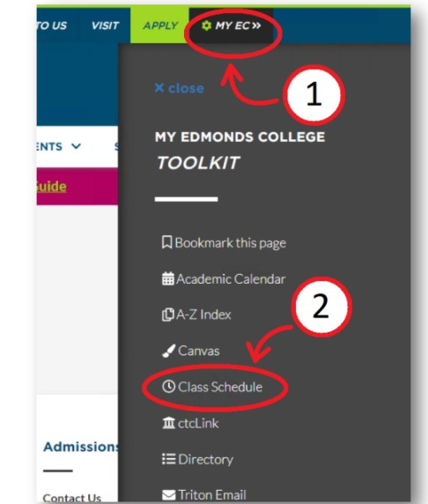428x504 pixels.
Task: Go to the A-Z Index
Action: click(196, 315)
